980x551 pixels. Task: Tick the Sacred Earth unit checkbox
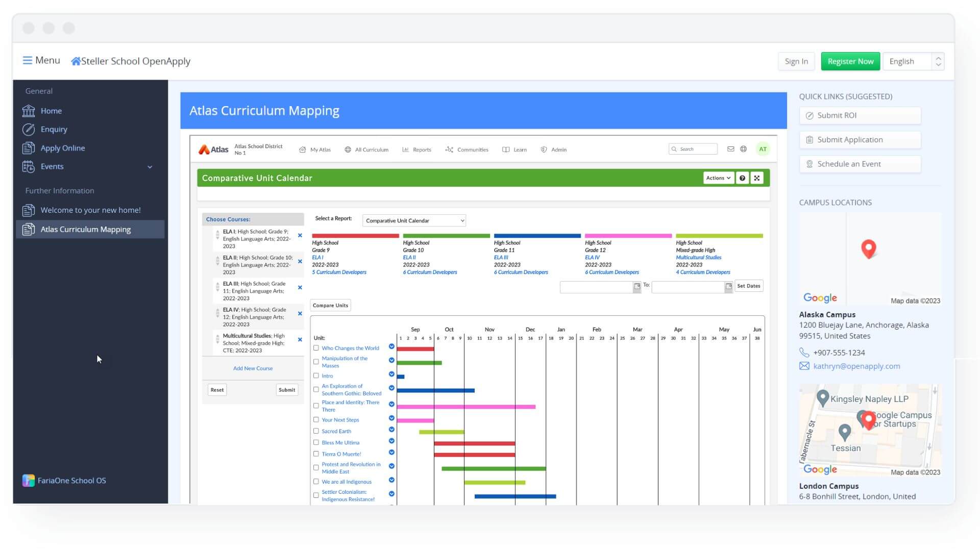(316, 431)
